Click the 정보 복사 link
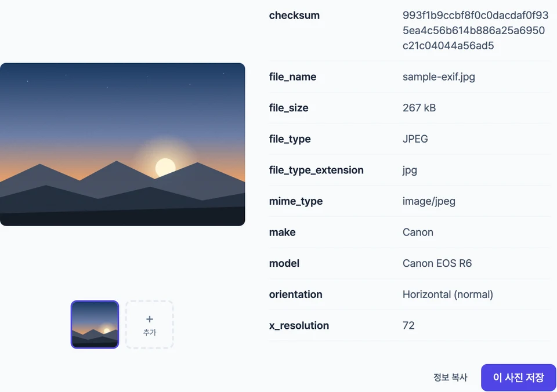 [450, 377]
